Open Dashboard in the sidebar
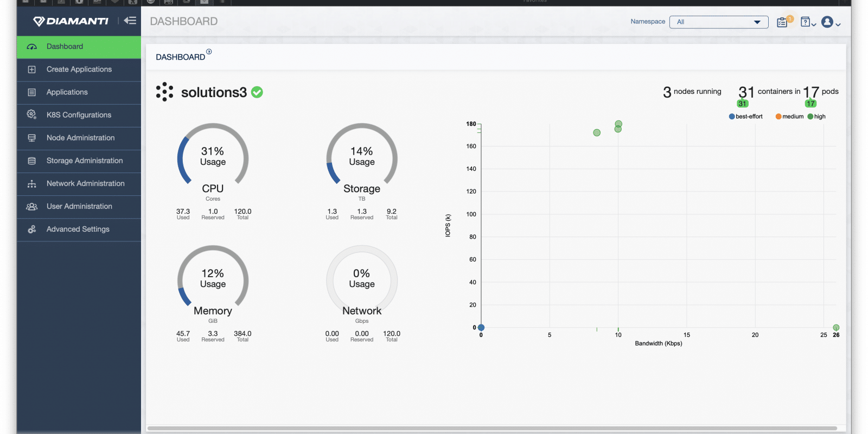Image resolution: width=868 pixels, height=434 pixels. pyautogui.click(x=79, y=47)
